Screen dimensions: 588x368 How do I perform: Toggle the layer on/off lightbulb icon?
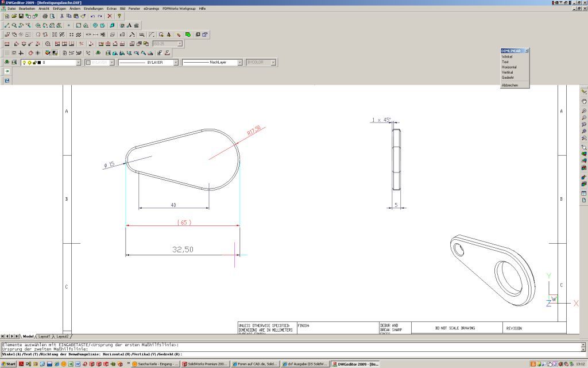tap(24, 63)
